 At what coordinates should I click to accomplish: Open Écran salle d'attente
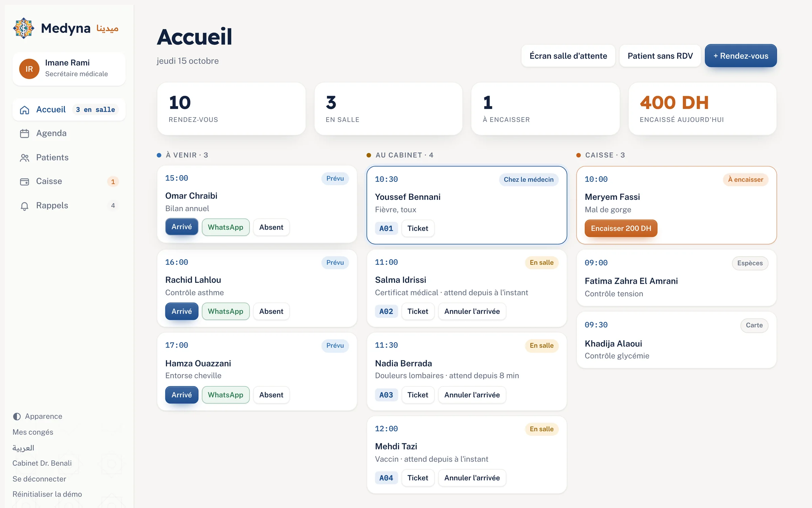coord(568,56)
